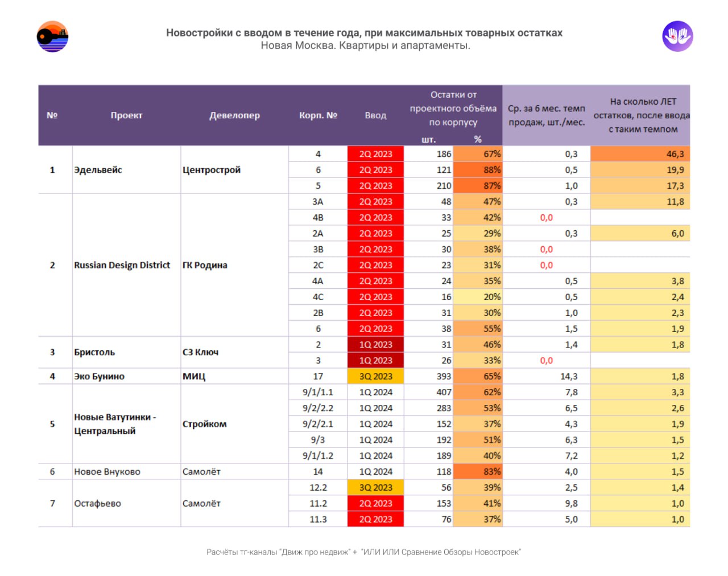The height and width of the screenshot is (576, 728).
Task: Click 3Q 2023 cell for building 12.2
Action: (375, 488)
